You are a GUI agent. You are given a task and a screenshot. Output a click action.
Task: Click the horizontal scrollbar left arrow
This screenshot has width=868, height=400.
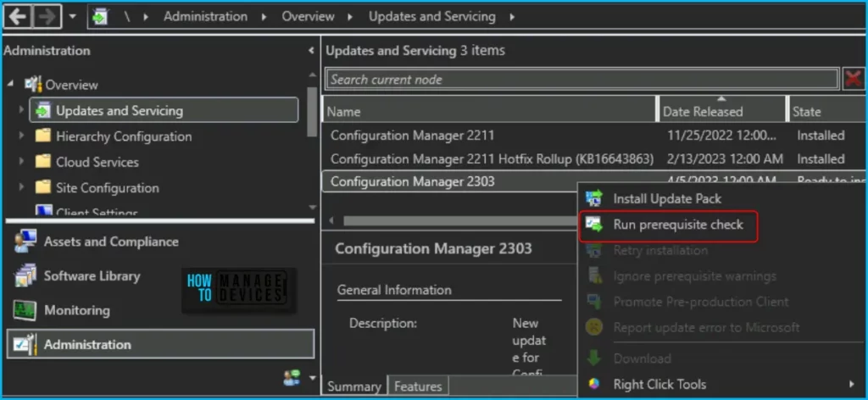331,220
